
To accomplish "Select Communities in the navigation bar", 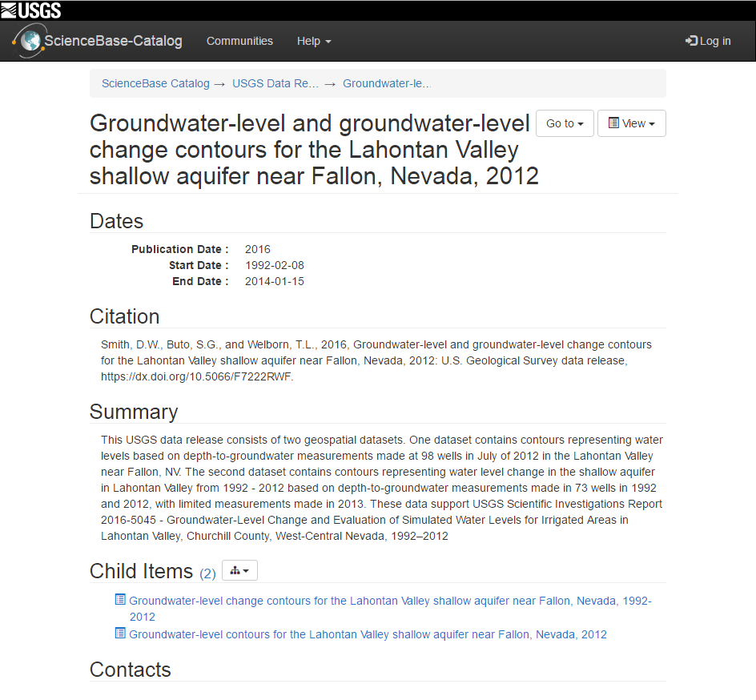I will (239, 41).
